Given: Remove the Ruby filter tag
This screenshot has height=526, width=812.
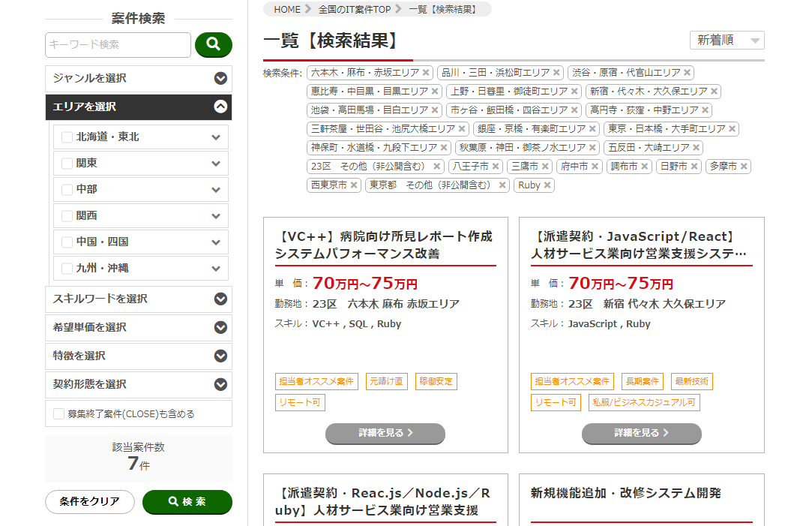Looking at the screenshot, I should click(547, 185).
